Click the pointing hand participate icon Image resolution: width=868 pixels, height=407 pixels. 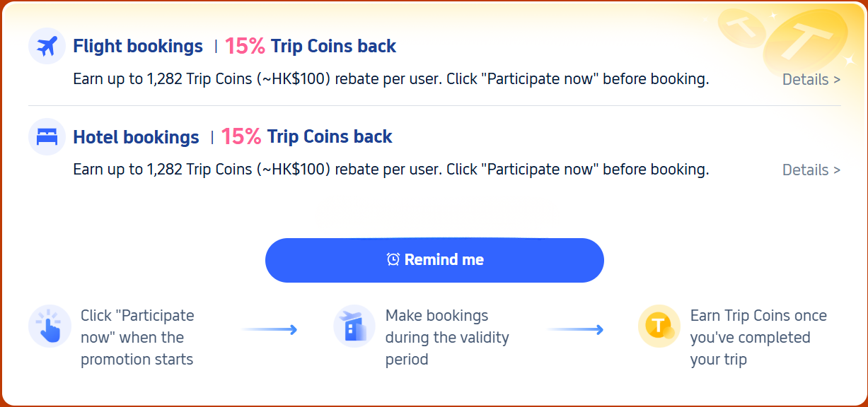pos(50,326)
